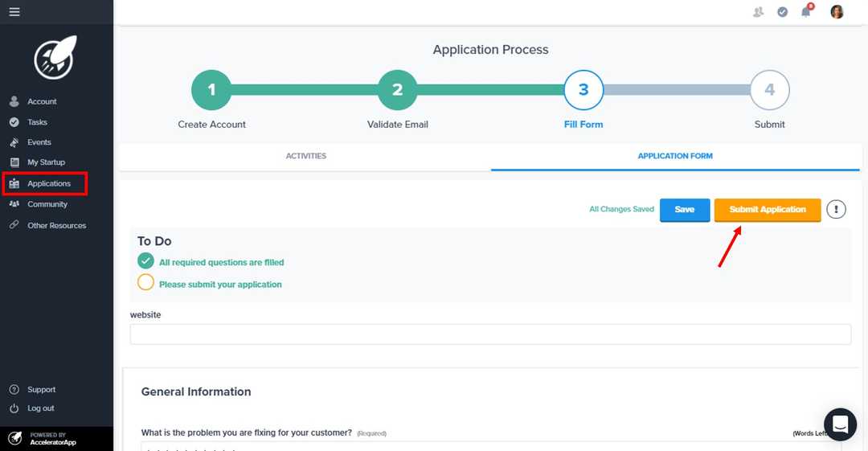Viewport: 868px width, 451px height.
Task: Click the Support question mark icon
Action: [14, 389]
